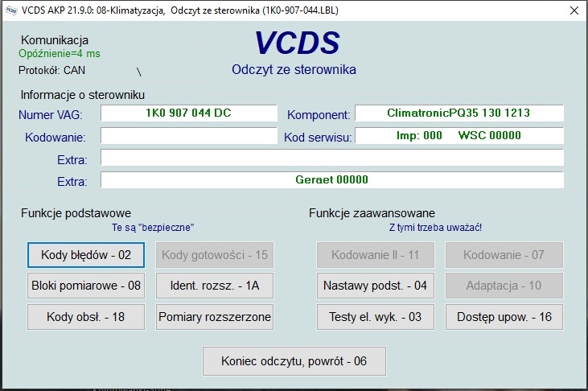This screenshot has height=391, width=588.
Task: Click the Komponent field ClimatronicPQ35
Action: [459, 113]
